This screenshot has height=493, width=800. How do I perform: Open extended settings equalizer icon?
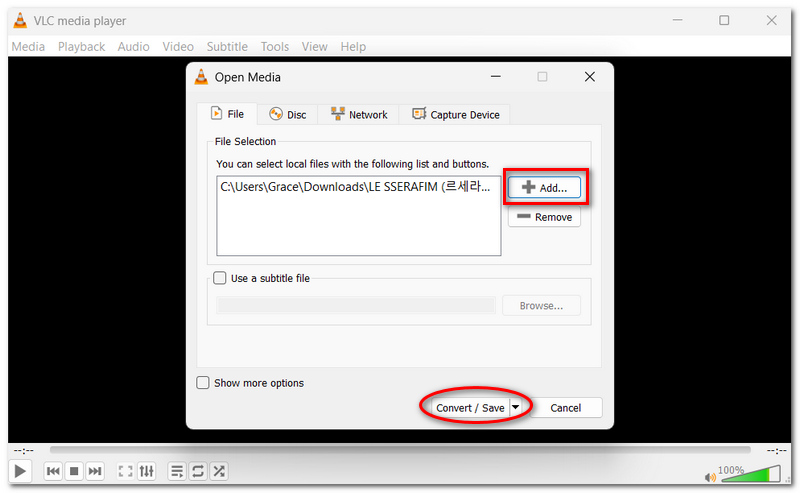pos(146,471)
